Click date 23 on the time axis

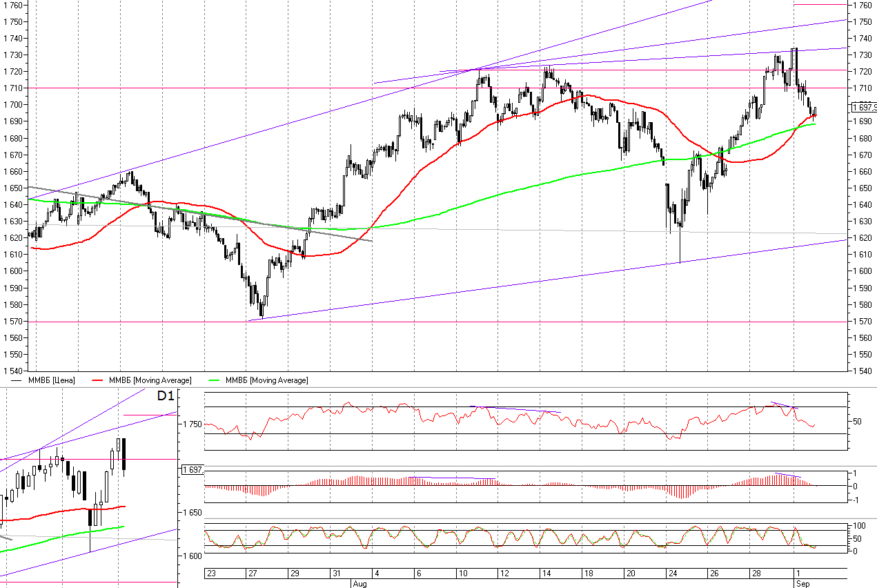pyautogui.click(x=212, y=574)
